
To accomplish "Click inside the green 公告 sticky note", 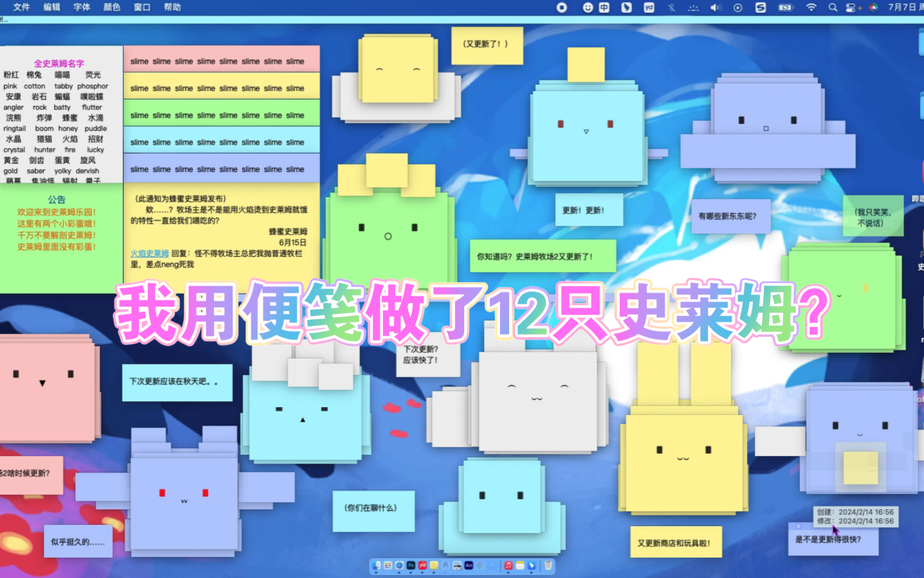I will coord(58,225).
